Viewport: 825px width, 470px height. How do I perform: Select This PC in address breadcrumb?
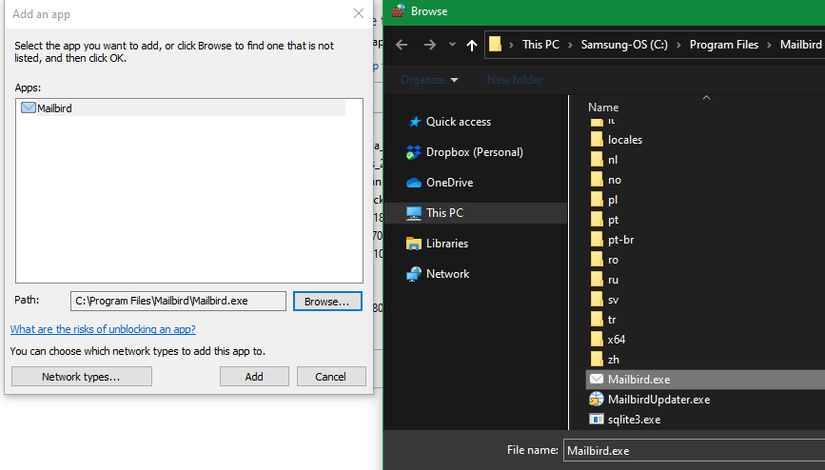540,45
